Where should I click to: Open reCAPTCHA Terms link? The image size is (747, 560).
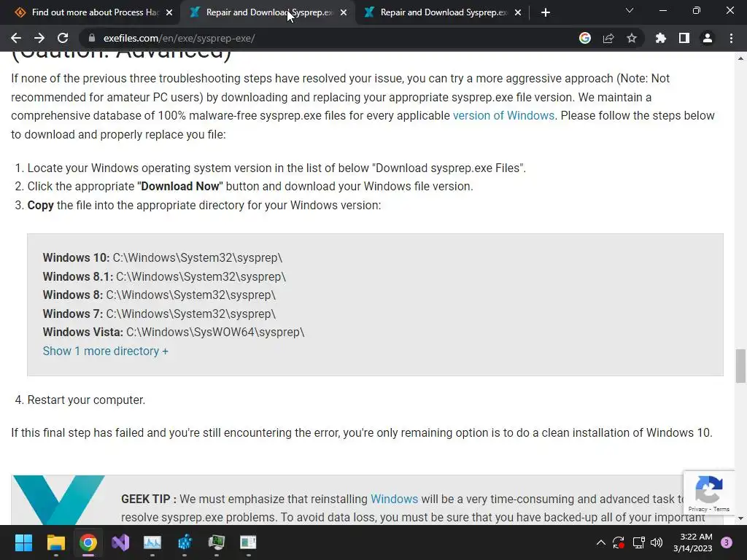point(721,509)
